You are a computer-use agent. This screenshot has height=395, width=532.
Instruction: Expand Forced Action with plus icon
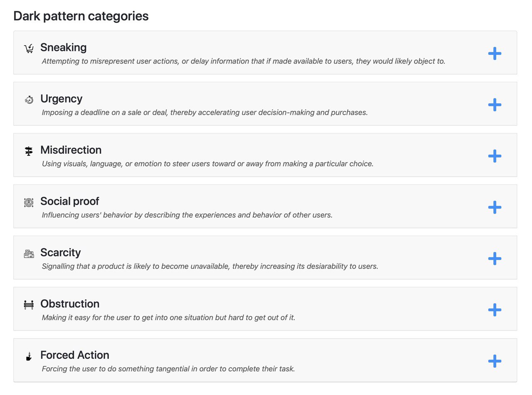[x=495, y=361]
